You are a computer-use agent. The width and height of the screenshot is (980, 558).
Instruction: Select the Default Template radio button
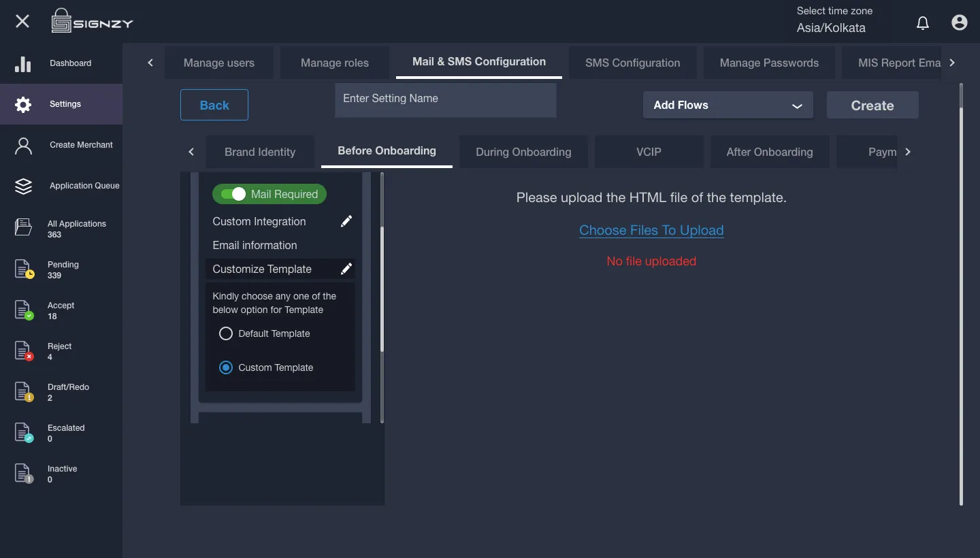tap(226, 333)
